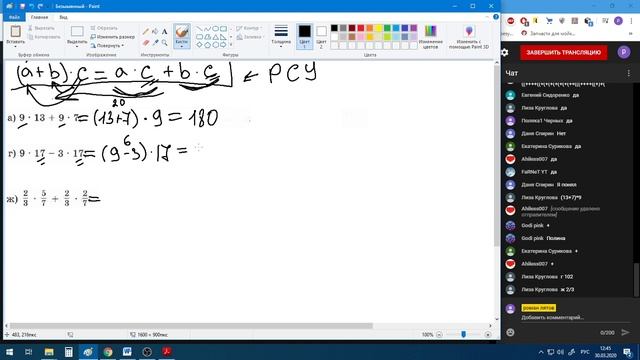
Task: Open Adobe Acrobat from taskbar
Action: coord(167,352)
